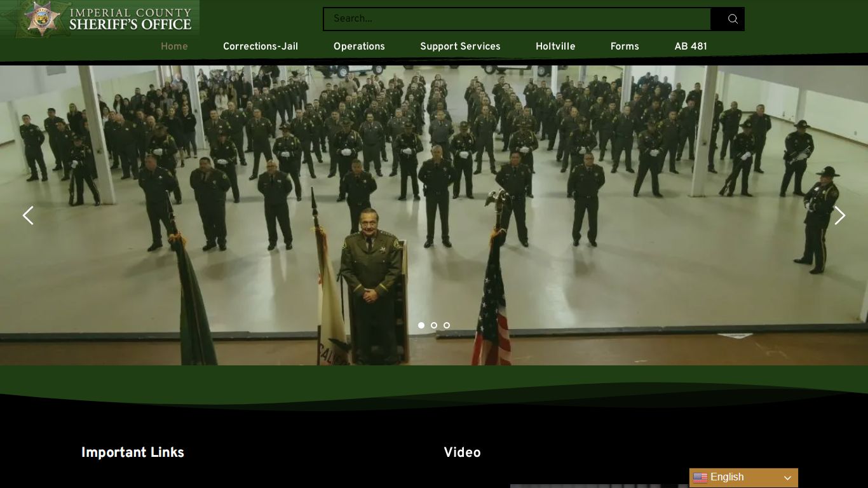This screenshot has width=868, height=488.
Task: Open the Corrections-Jail menu
Action: click(261, 46)
